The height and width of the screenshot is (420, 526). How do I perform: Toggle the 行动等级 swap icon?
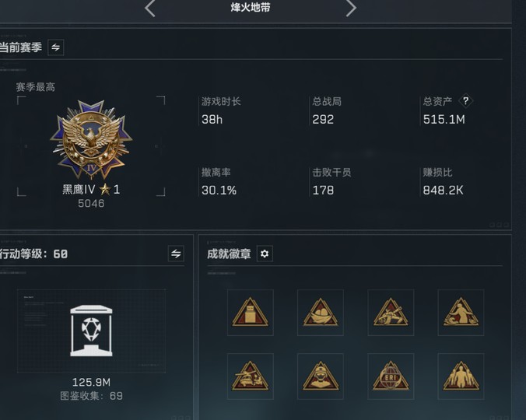[176, 254]
